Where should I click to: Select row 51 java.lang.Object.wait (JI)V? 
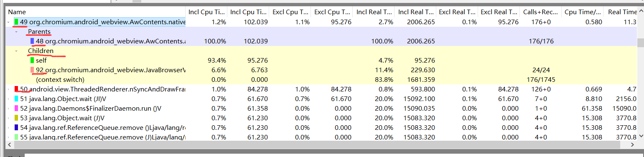321,99
